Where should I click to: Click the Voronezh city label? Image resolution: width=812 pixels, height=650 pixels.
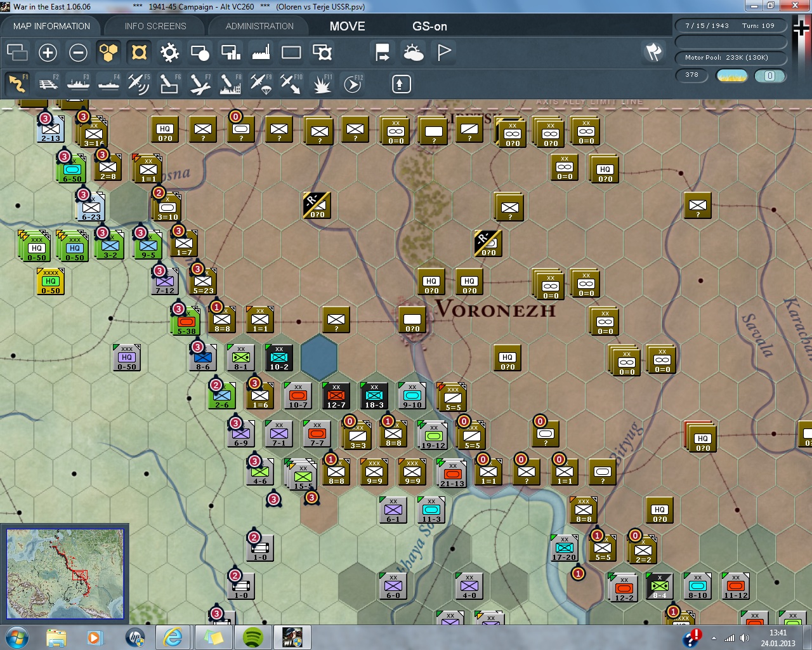tap(495, 310)
